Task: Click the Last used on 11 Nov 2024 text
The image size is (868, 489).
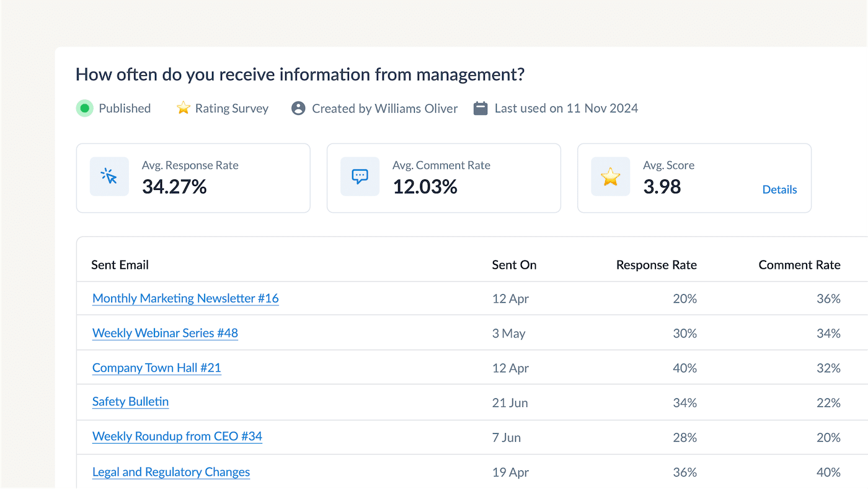Action: pos(566,109)
